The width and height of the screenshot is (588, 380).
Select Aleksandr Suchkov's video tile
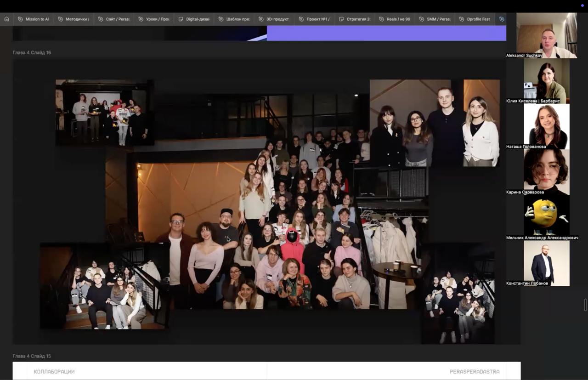[x=547, y=34]
